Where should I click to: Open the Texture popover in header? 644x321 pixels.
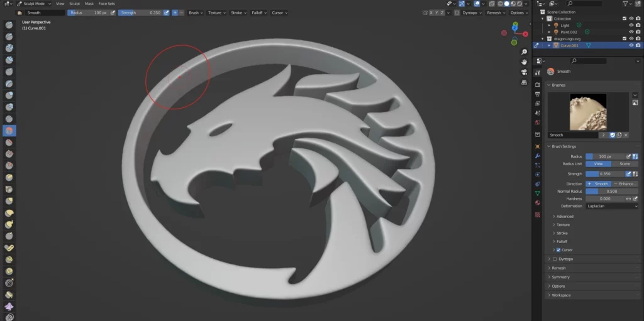click(x=217, y=13)
